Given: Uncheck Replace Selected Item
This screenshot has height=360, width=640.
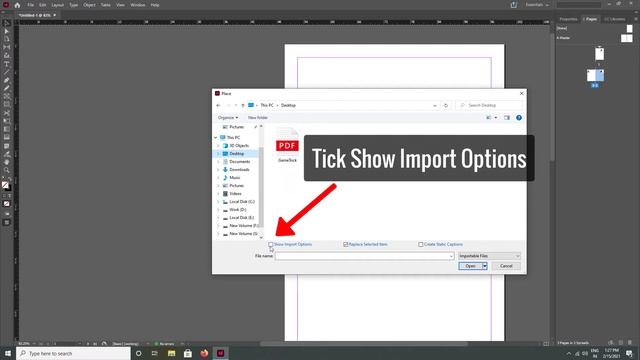Looking at the screenshot, I should (346, 244).
